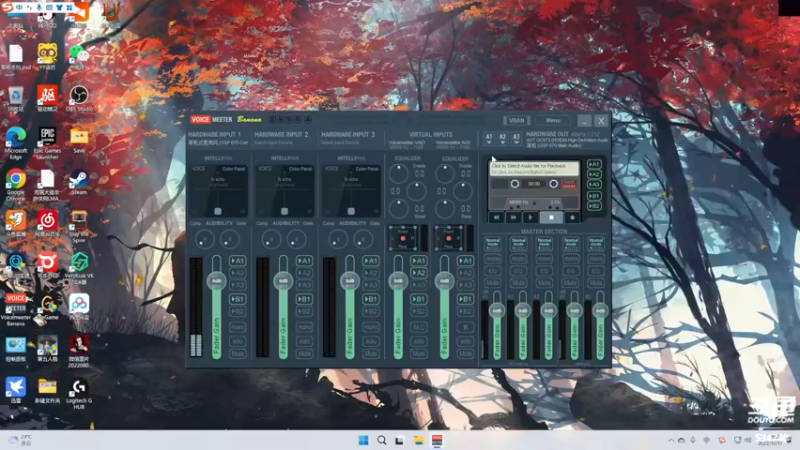Screen dimensions: 800x450
Task: Change the Normal mode of master bus A1
Action: click(x=493, y=243)
